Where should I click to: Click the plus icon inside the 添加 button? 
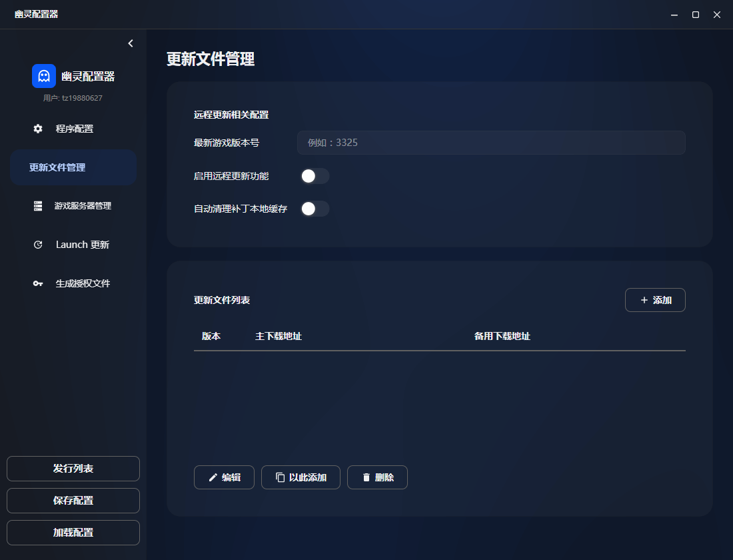pos(644,300)
